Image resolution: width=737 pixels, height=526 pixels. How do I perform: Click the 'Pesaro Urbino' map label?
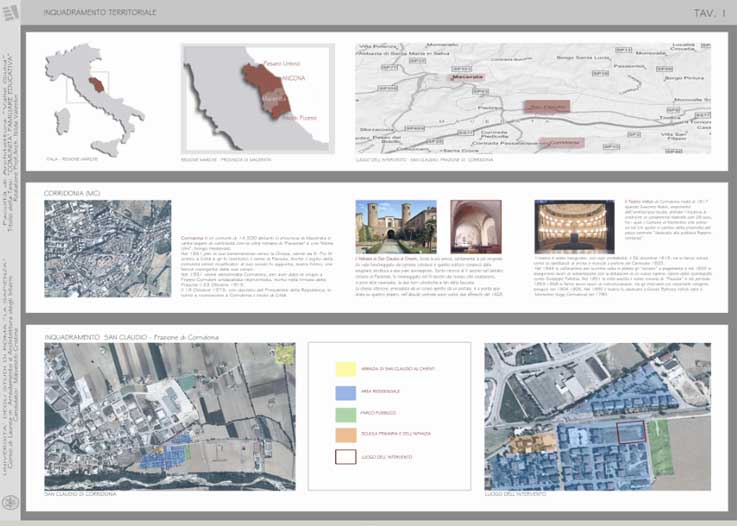point(282,63)
